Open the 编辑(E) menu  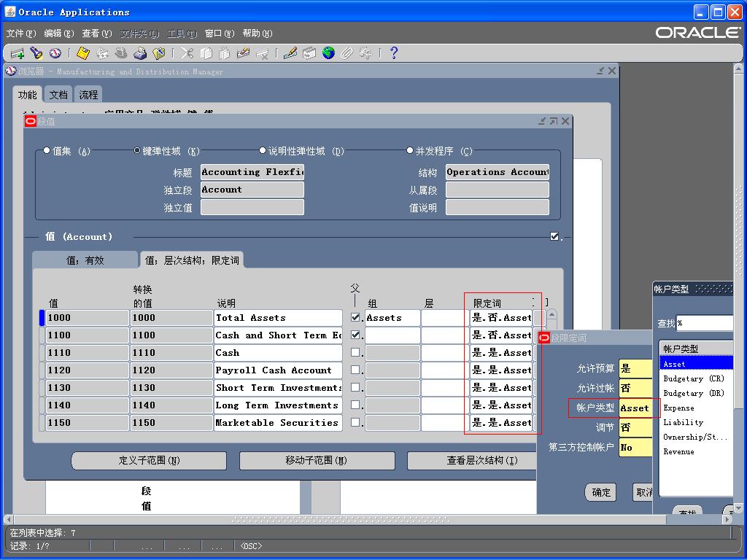[x=59, y=34]
